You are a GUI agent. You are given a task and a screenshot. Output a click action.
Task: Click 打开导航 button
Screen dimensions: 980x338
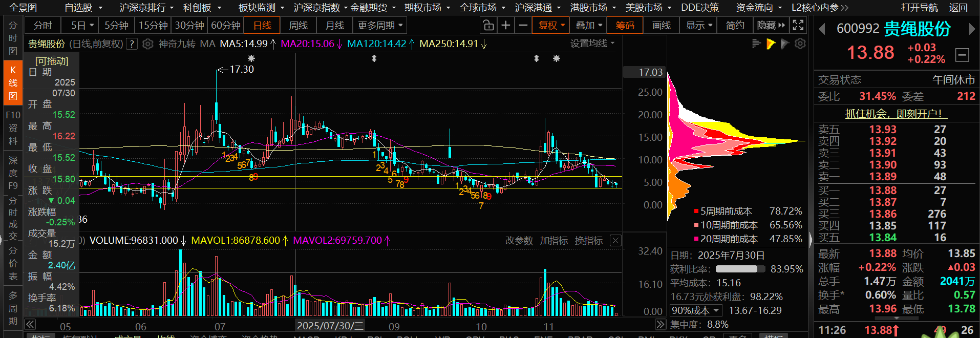(920, 7)
